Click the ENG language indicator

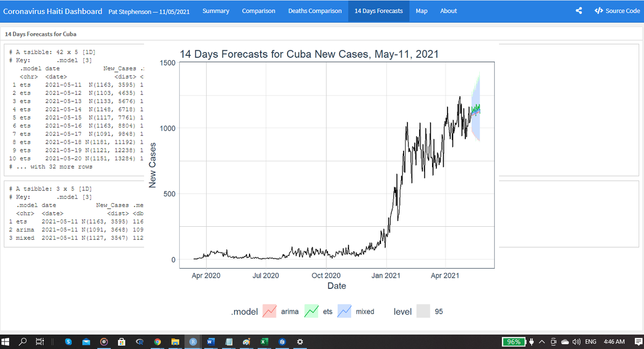[590, 341]
